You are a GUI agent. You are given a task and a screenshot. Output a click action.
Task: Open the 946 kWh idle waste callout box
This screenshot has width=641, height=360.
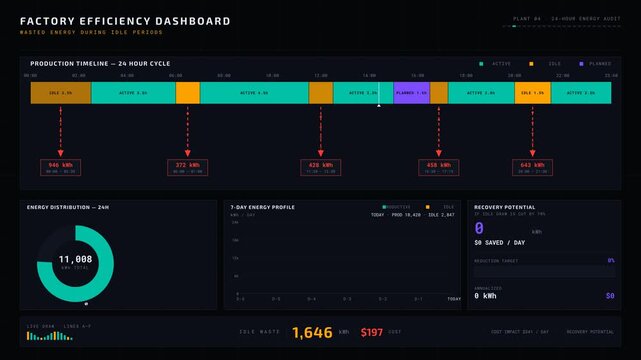pyautogui.click(x=61, y=168)
